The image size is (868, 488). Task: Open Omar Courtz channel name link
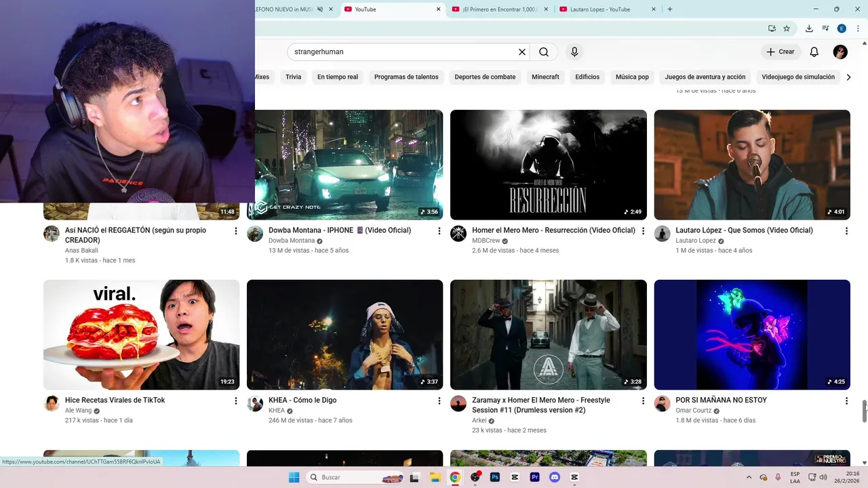pos(694,411)
